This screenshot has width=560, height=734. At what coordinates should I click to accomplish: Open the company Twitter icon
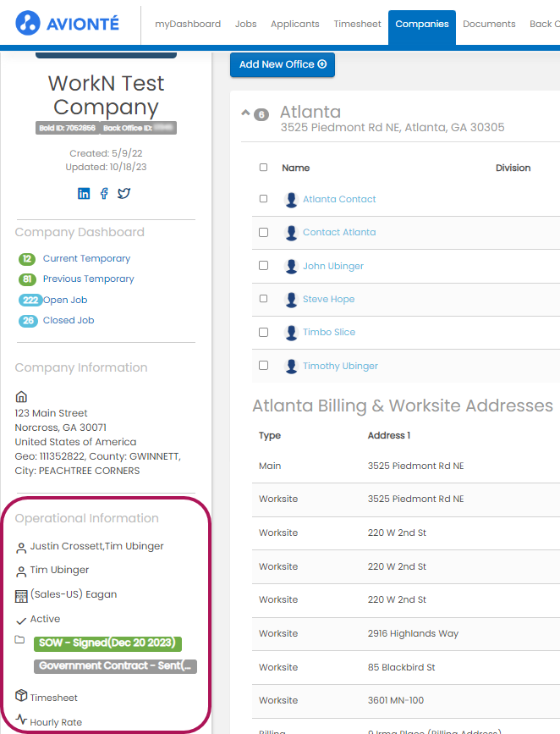(124, 193)
